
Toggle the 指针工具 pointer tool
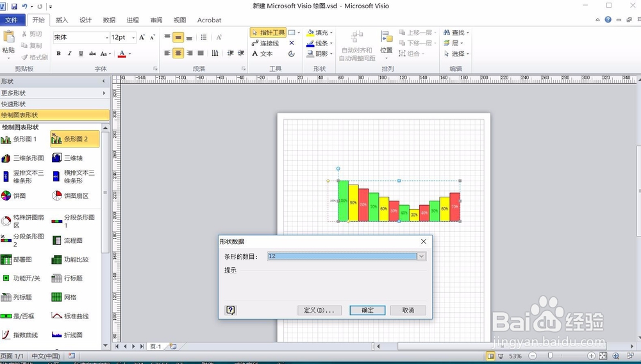pyautogui.click(x=269, y=33)
